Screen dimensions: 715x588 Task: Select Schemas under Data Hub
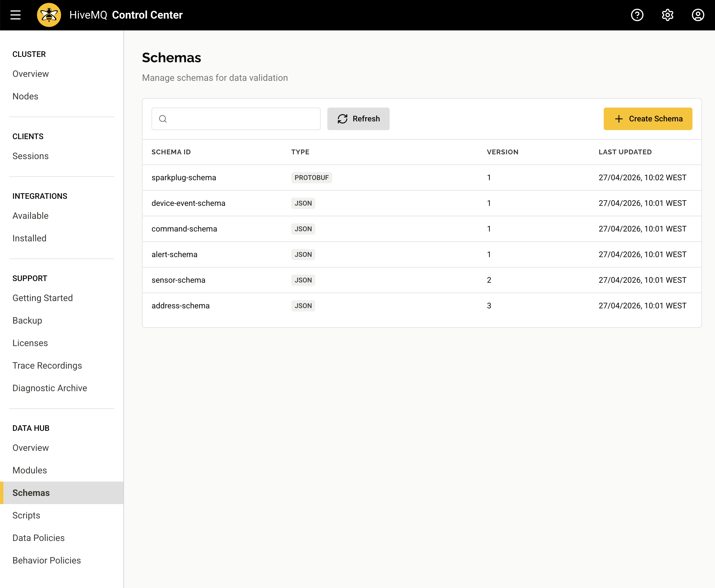tap(31, 493)
